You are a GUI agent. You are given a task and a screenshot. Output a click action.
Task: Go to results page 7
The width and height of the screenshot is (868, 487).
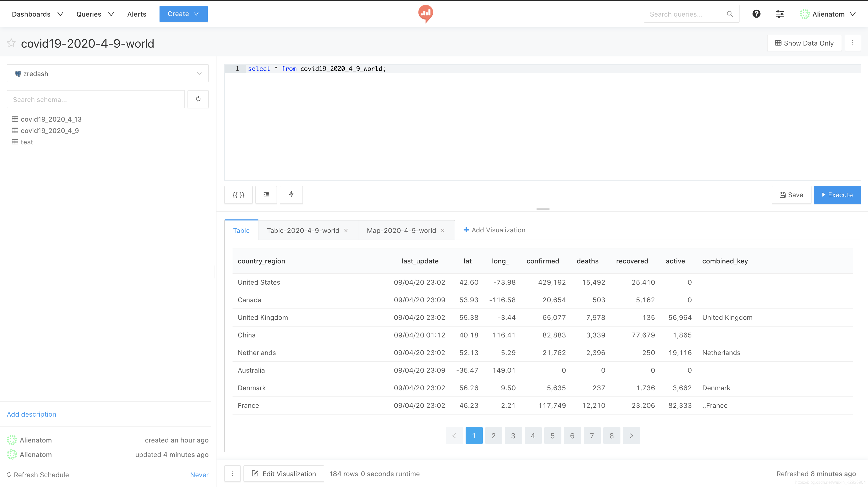pos(592,436)
